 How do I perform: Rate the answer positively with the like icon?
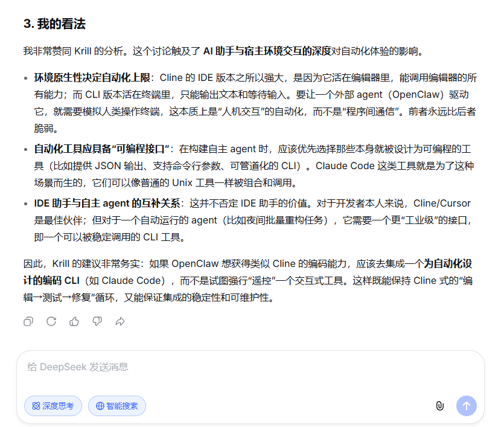click(x=74, y=322)
